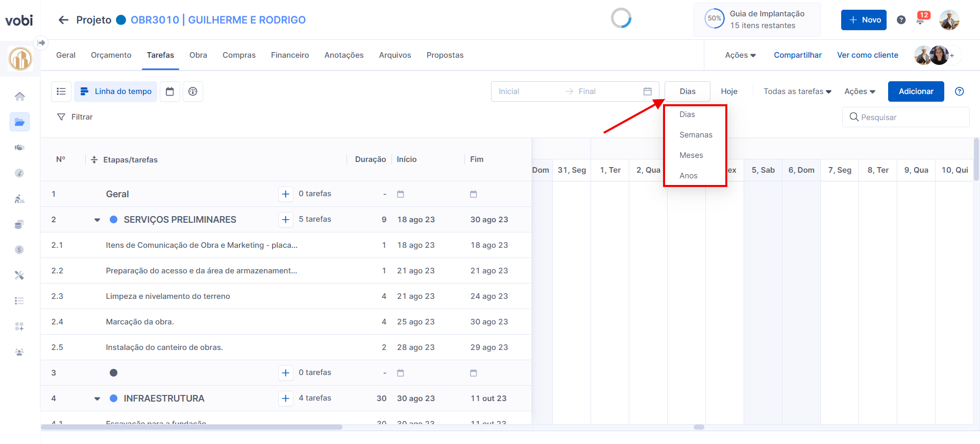Click the Final date field
Screen dimensions: 980x444
coord(607,91)
